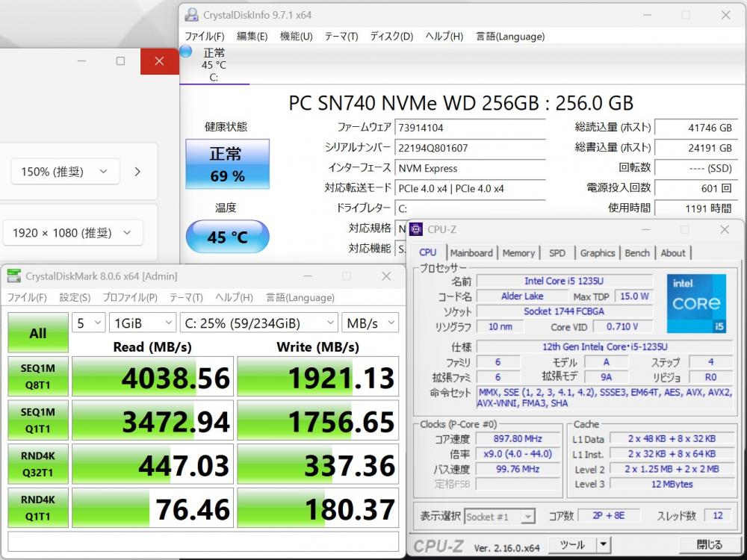Switch to the SPD tab in CPU-Z

point(557,253)
